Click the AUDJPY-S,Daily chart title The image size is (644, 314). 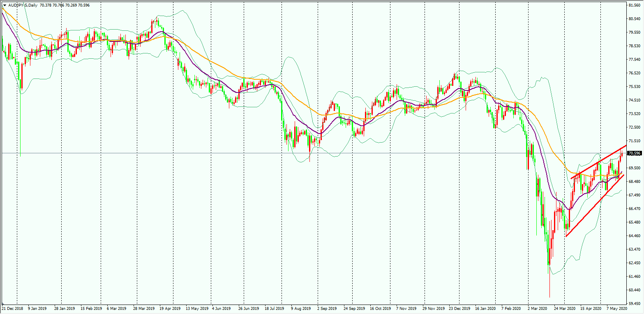tap(23, 5)
